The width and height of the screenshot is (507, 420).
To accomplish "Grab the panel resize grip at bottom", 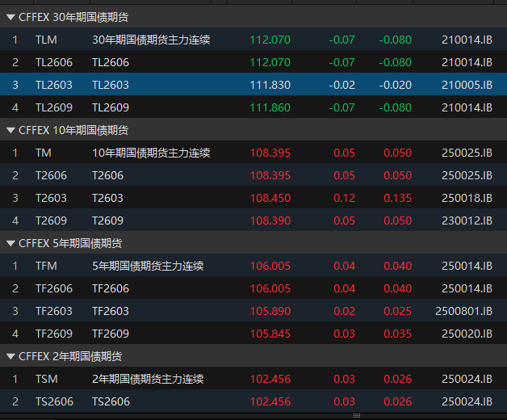I will point(357,415).
